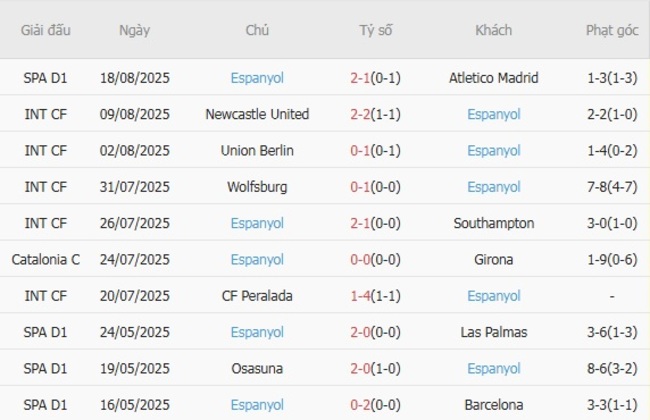
Task: Open Espanyol link in Newcastle United match row
Action: click(x=494, y=114)
